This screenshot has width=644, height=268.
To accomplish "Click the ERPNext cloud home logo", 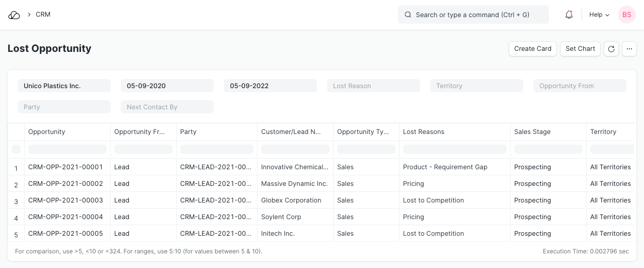I will point(14,15).
